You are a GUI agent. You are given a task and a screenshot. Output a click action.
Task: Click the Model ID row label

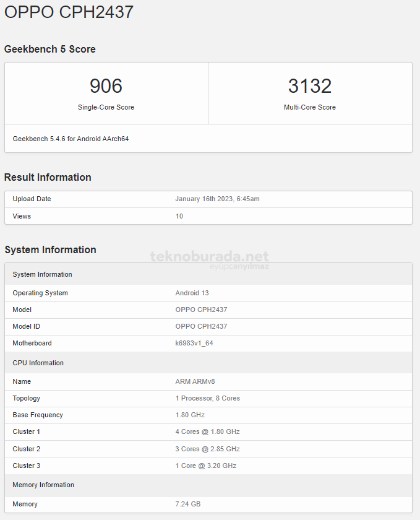pyautogui.click(x=26, y=326)
